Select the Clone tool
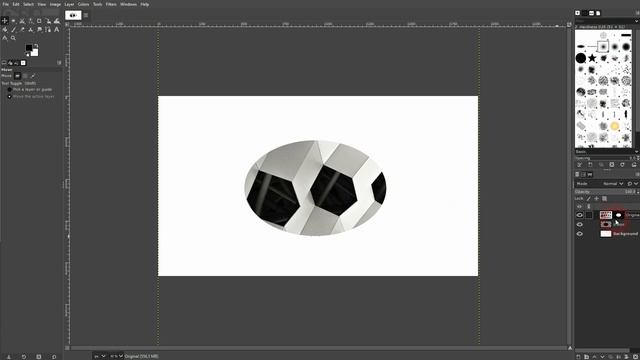The width and height of the screenshot is (640, 360). click(x=31, y=29)
